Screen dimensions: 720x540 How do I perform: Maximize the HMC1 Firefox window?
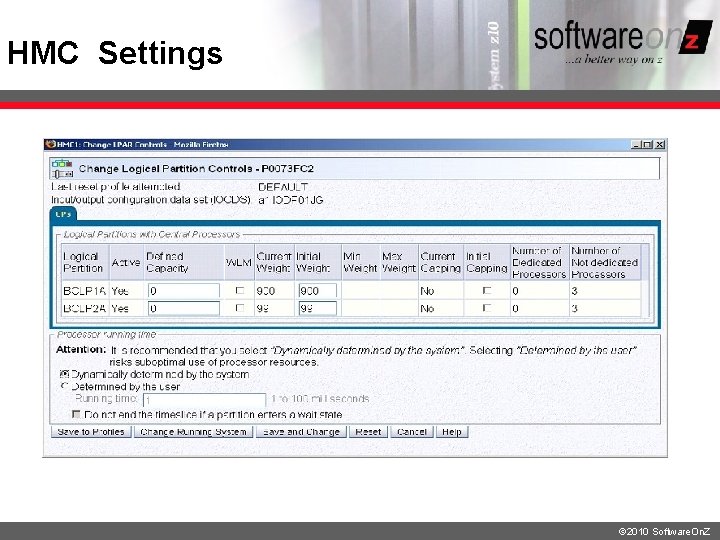[x=647, y=145]
